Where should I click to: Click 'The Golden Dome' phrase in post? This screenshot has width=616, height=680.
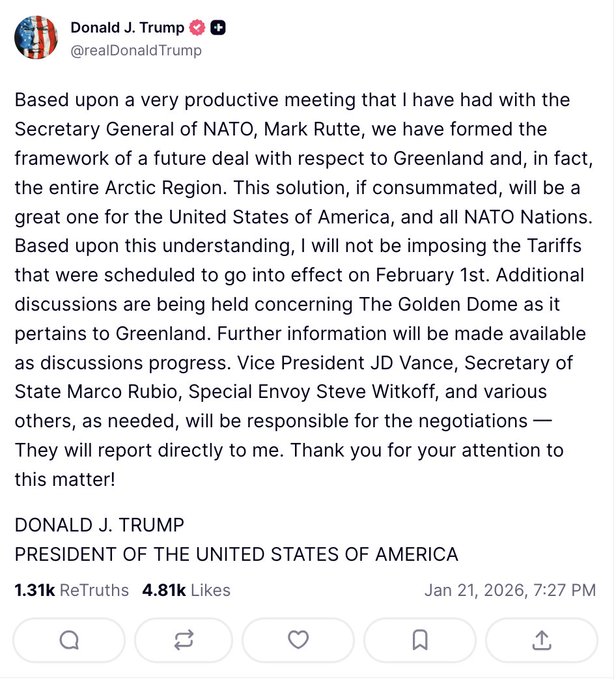pyautogui.click(x=521, y=306)
